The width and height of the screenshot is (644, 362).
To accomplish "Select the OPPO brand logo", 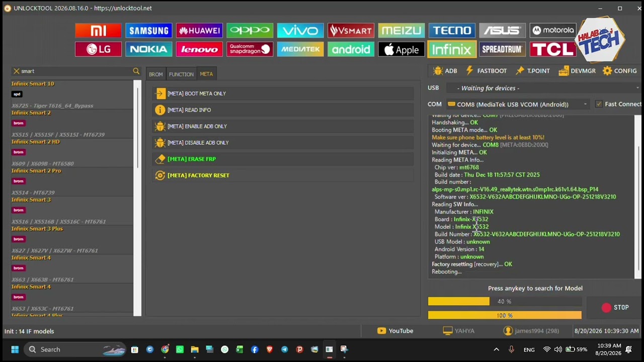I will (x=250, y=31).
